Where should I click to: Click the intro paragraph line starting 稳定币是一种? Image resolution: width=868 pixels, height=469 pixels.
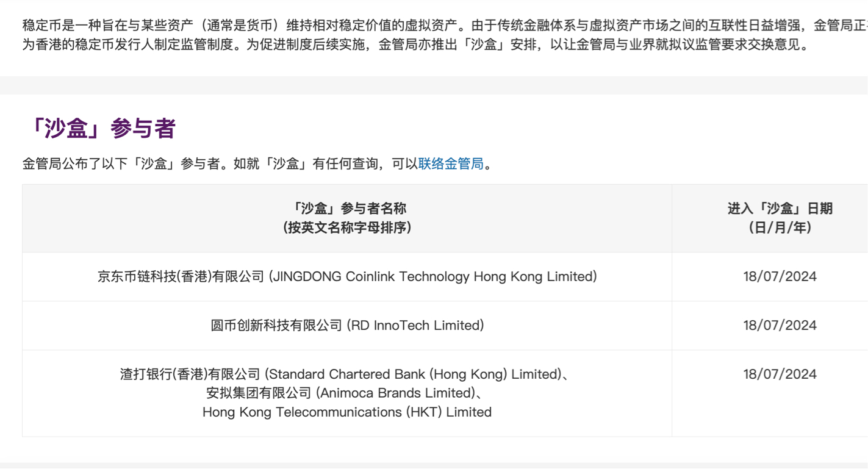[x=445, y=26]
